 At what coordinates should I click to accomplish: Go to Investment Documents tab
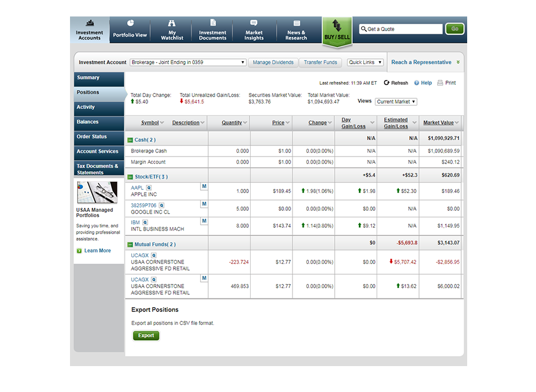(212, 30)
